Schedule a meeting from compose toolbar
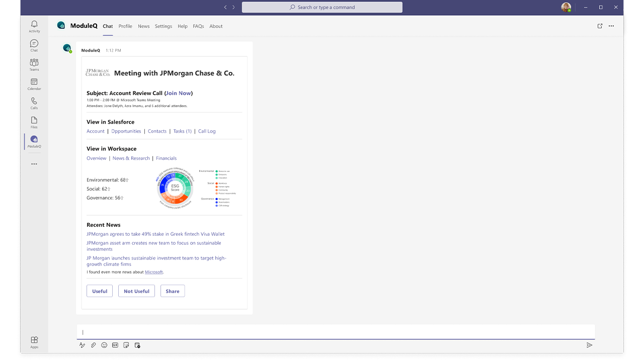This screenshot has width=644, height=362. pyautogui.click(x=137, y=345)
